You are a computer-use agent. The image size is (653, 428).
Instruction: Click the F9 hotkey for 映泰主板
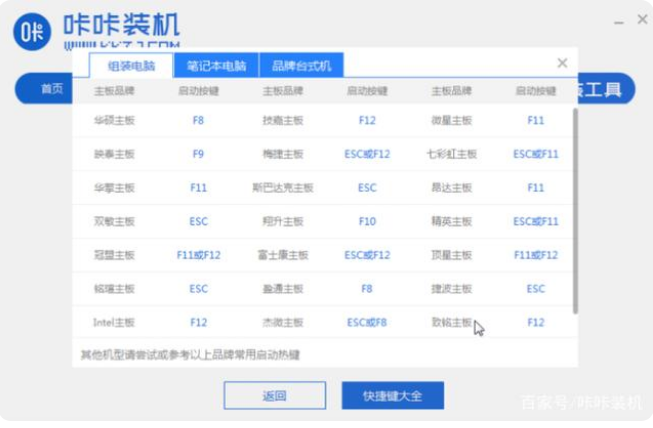(198, 154)
